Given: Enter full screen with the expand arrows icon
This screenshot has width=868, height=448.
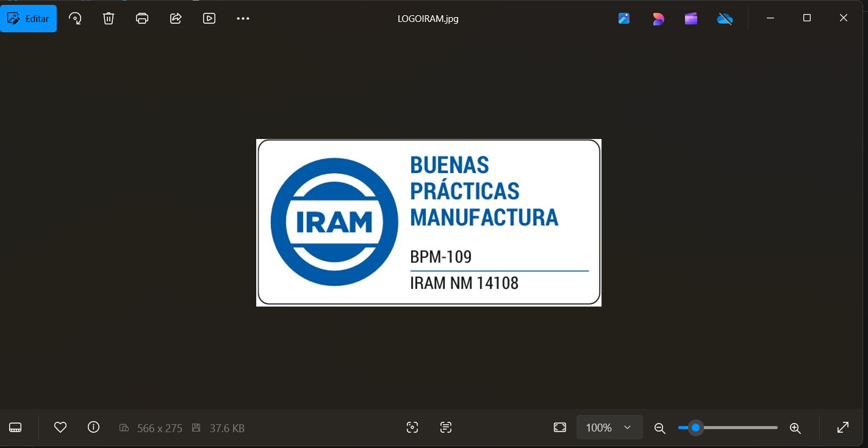Looking at the screenshot, I should coord(843,427).
